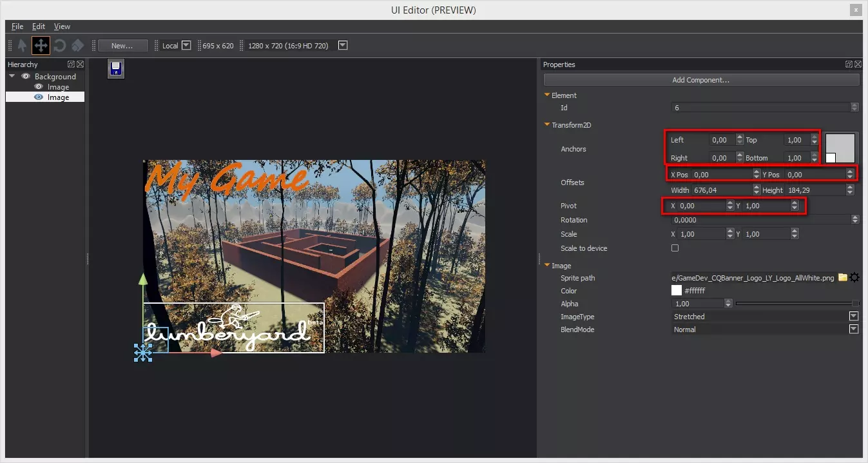Open sprite editor gear icon
The height and width of the screenshot is (463, 868).
point(854,278)
